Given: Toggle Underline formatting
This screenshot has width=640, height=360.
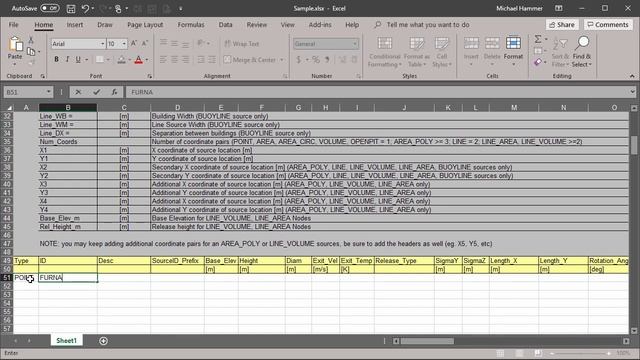Looking at the screenshot, I should click(78, 60).
